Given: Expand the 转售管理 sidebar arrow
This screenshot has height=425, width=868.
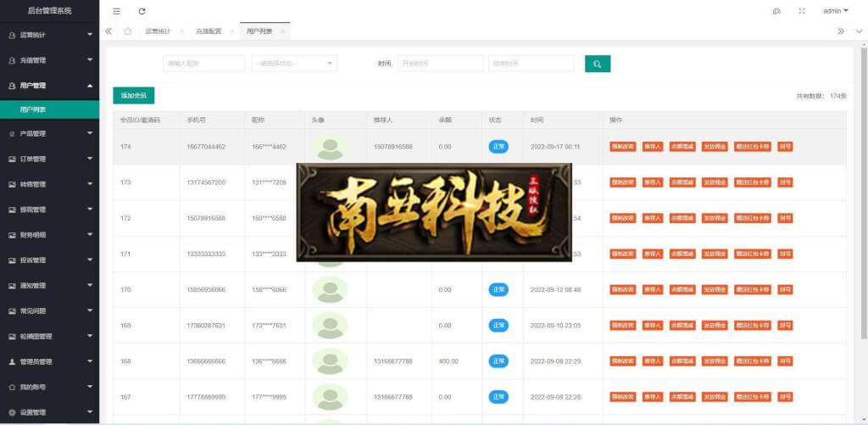Looking at the screenshot, I should pos(90,184).
